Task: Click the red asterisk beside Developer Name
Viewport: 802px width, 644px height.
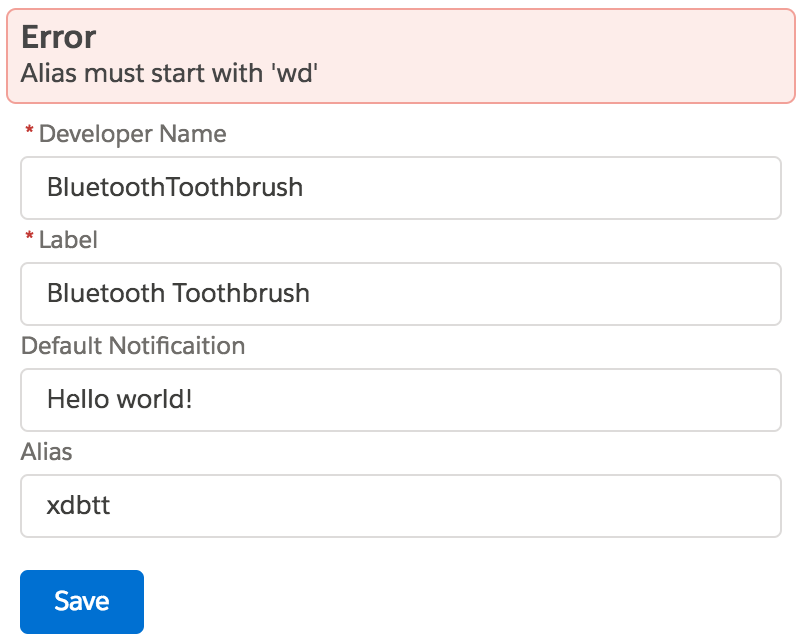Action: coord(29,133)
